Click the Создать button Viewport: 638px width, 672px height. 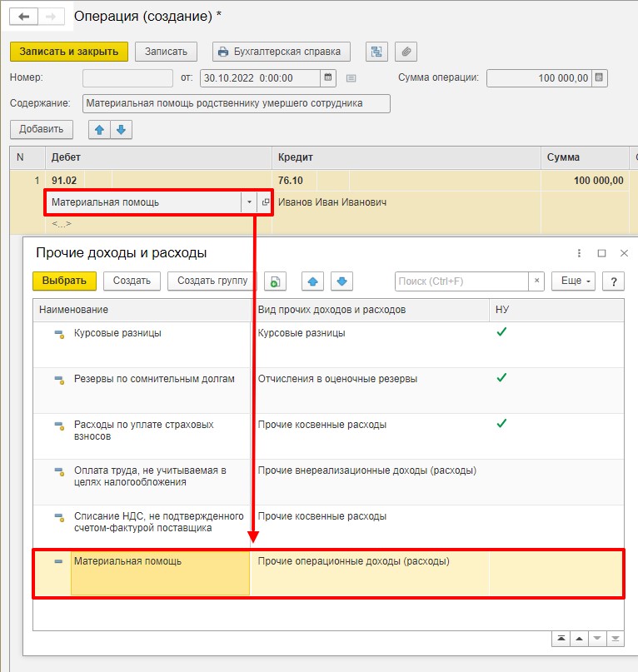point(132,281)
